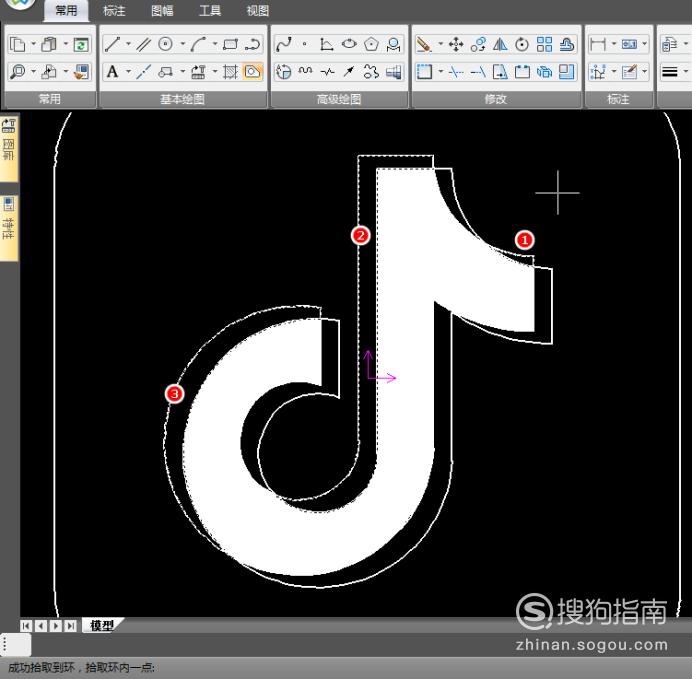Expand the Copy clipboard dropdown arrow

click(x=34, y=44)
